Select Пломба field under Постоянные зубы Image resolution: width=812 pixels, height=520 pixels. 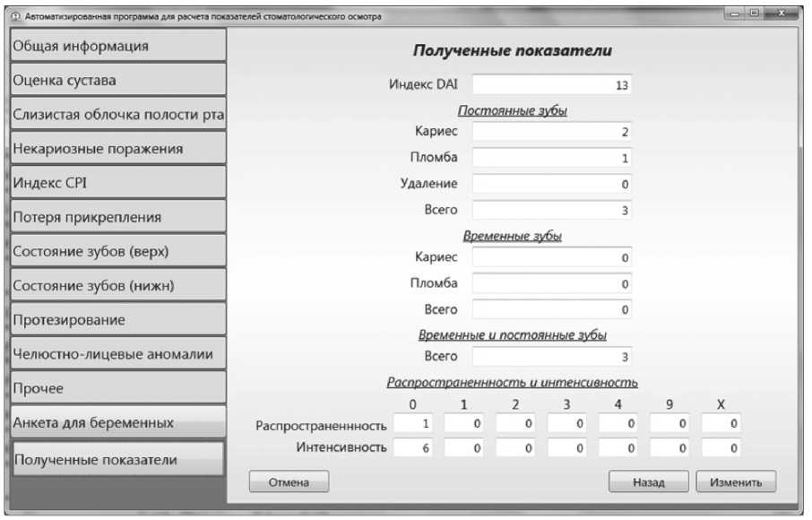pos(552,158)
